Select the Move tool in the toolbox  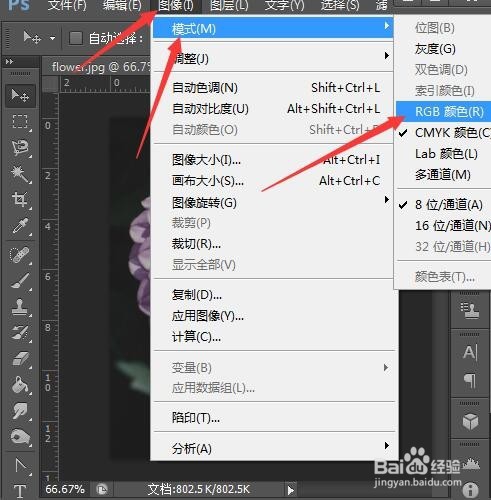[x=20, y=96]
